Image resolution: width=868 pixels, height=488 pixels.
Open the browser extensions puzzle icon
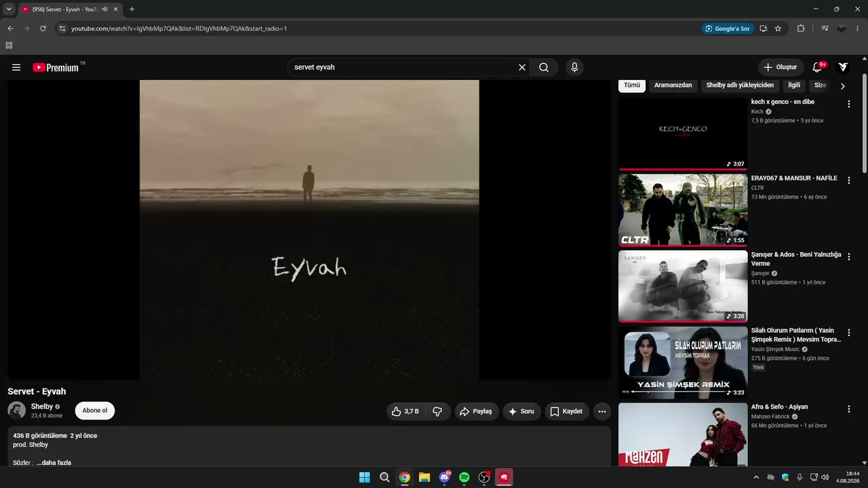click(801, 28)
